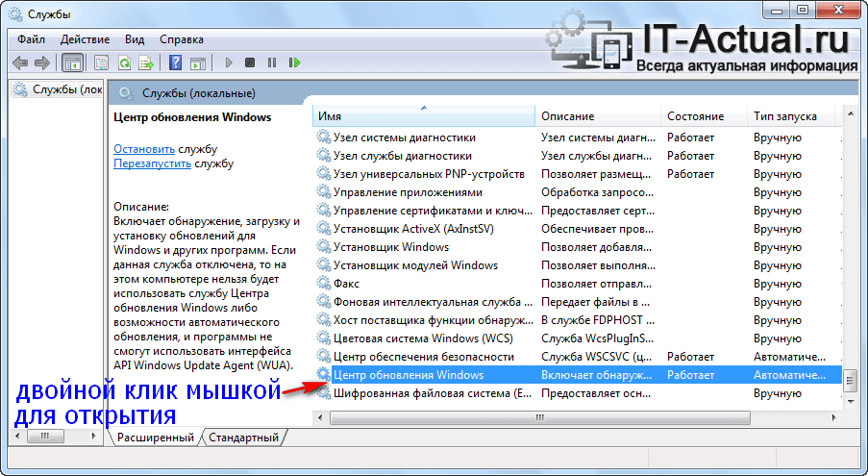Click the Back arrow in the toolbar
The height and width of the screenshot is (476, 868).
[20, 63]
